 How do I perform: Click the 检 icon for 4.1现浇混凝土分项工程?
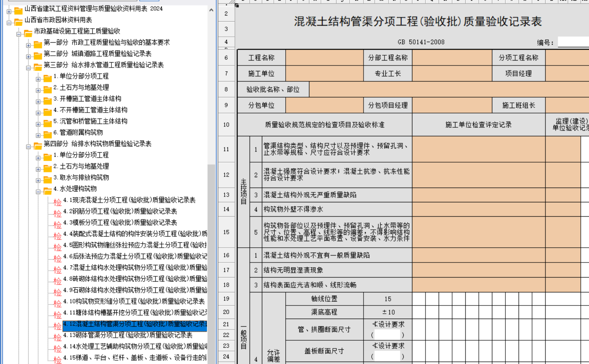[57, 201]
